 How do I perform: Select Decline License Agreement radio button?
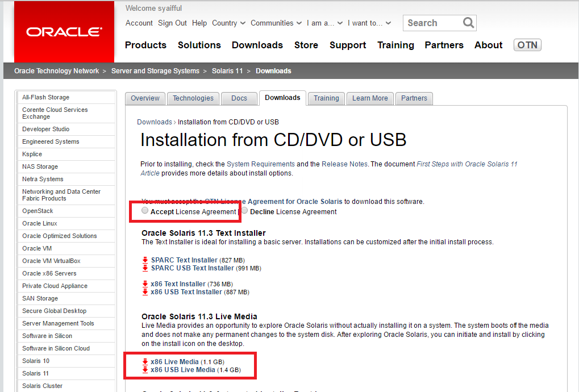click(x=244, y=210)
